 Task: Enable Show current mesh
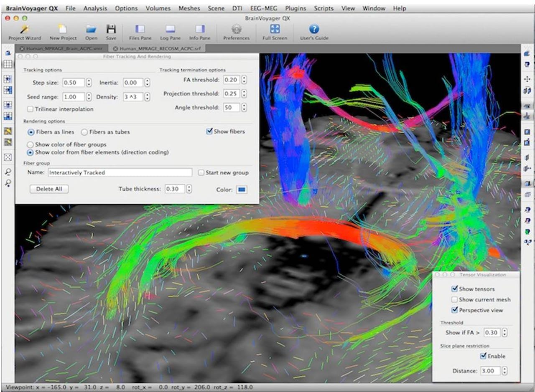[455, 299]
